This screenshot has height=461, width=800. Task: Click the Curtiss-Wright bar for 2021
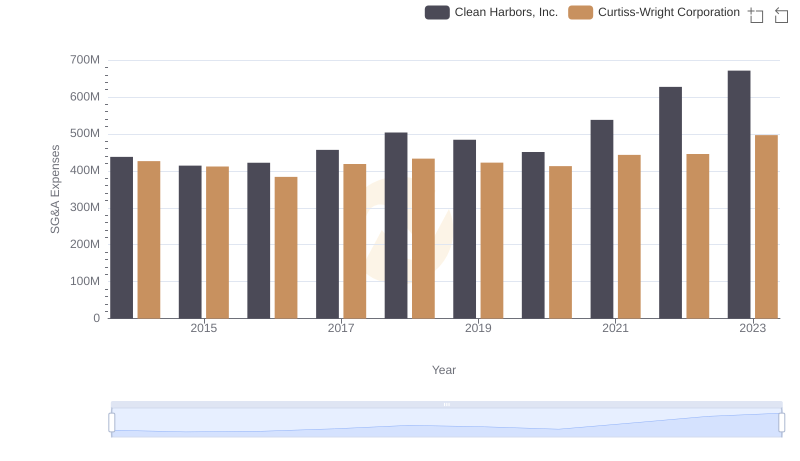tap(629, 237)
